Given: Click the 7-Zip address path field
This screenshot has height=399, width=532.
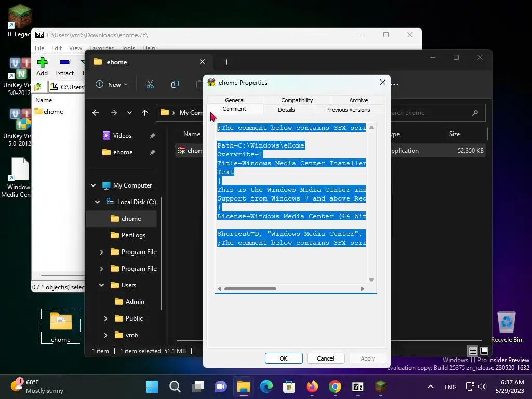Looking at the screenshot, I should click(68, 87).
